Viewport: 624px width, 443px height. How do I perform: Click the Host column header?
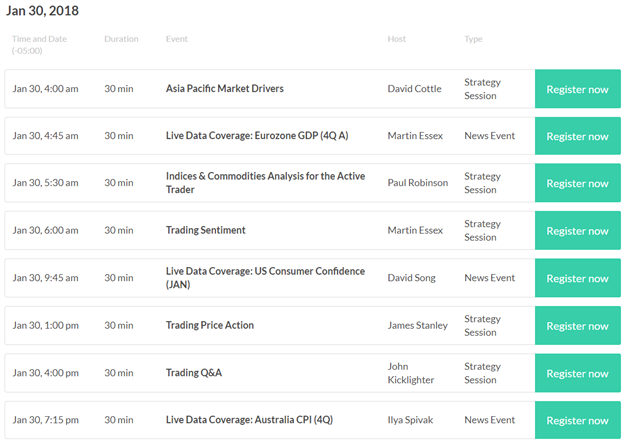[x=396, y=39]
